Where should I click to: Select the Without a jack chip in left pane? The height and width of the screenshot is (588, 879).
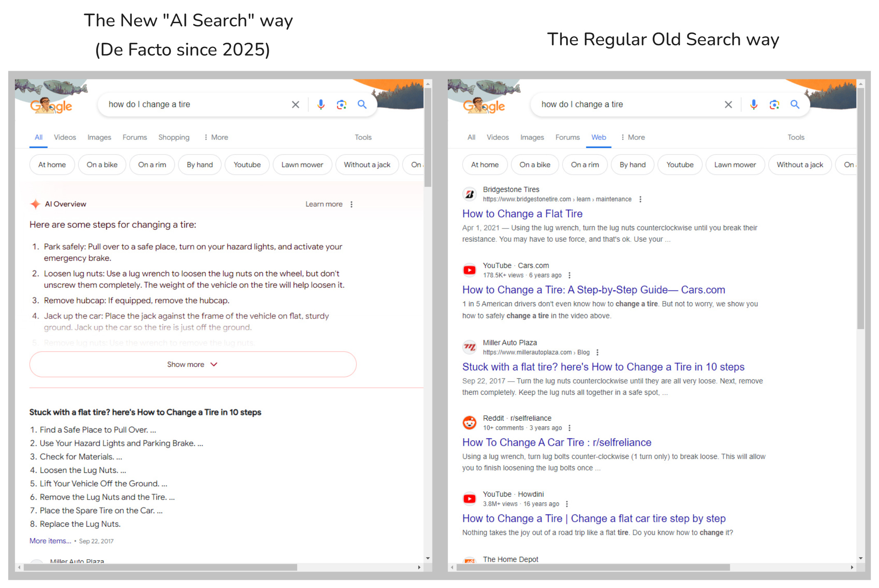367,165
